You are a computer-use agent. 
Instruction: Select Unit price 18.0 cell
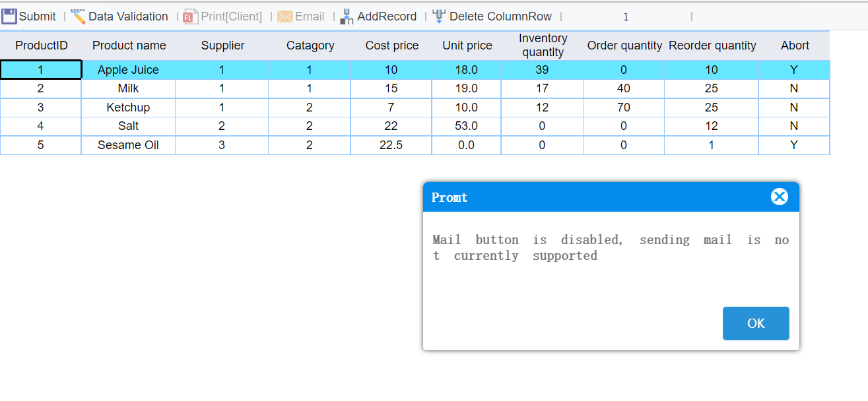pos(467,70)
